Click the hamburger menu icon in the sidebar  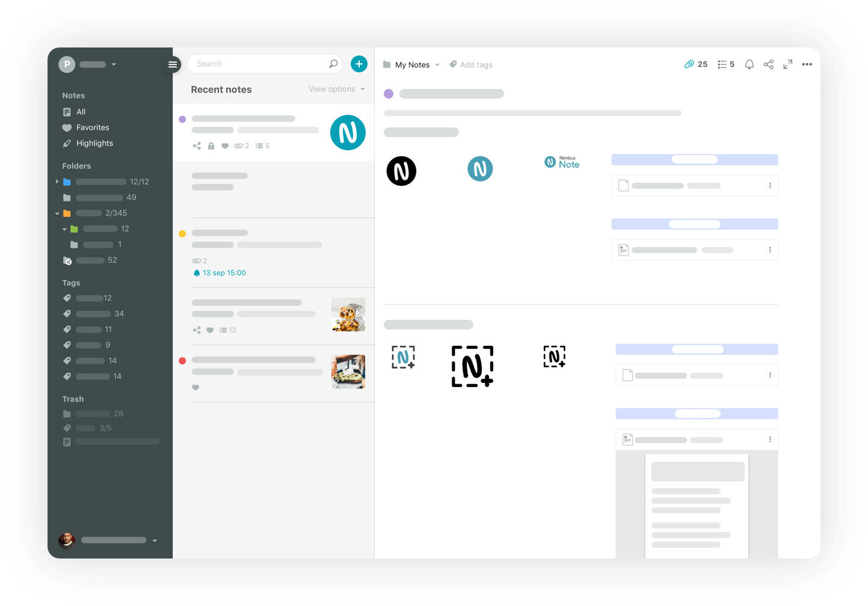173,64
